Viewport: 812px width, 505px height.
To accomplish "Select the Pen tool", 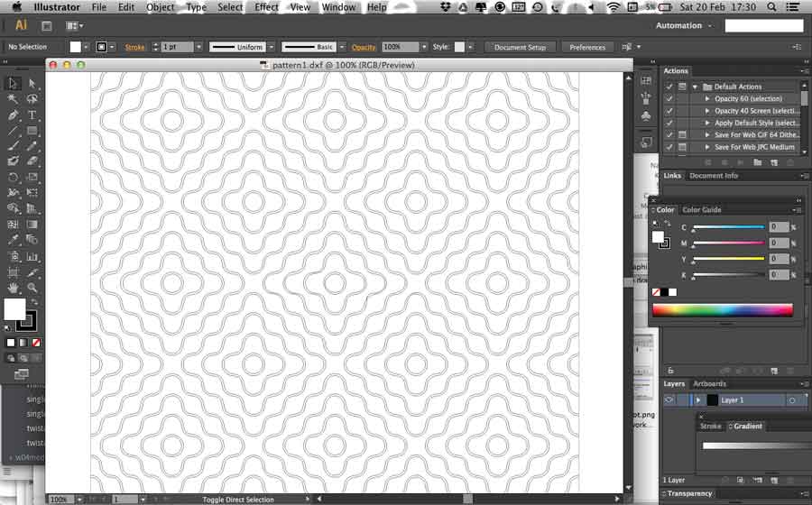I will [13, 115].
